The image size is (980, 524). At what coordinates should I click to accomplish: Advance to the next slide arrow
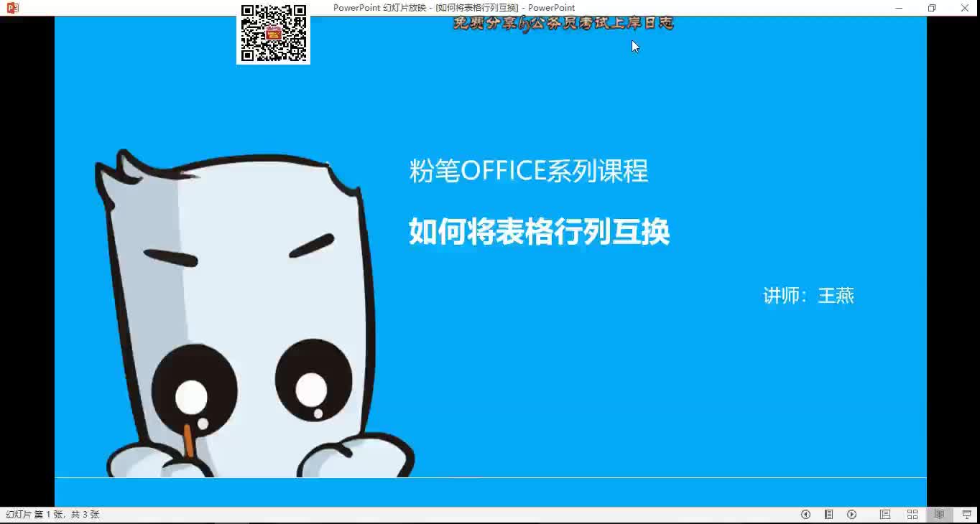(851, 515)
